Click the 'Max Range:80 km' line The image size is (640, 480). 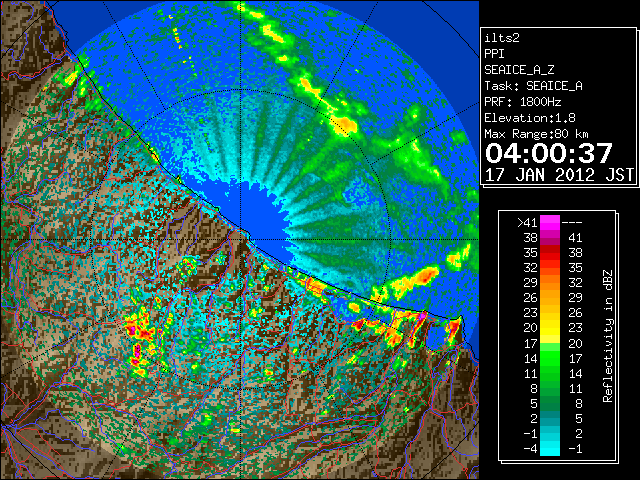pos(536,134)
